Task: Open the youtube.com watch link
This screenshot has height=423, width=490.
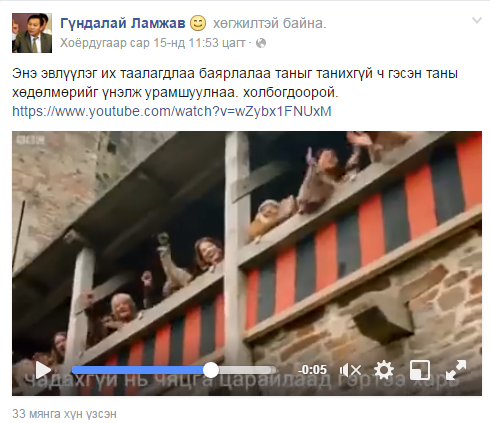Action: coord(172,111)
